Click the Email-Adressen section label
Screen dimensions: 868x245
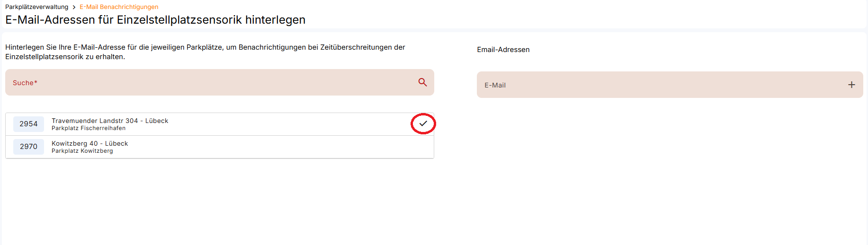click(x=503, y=50)
